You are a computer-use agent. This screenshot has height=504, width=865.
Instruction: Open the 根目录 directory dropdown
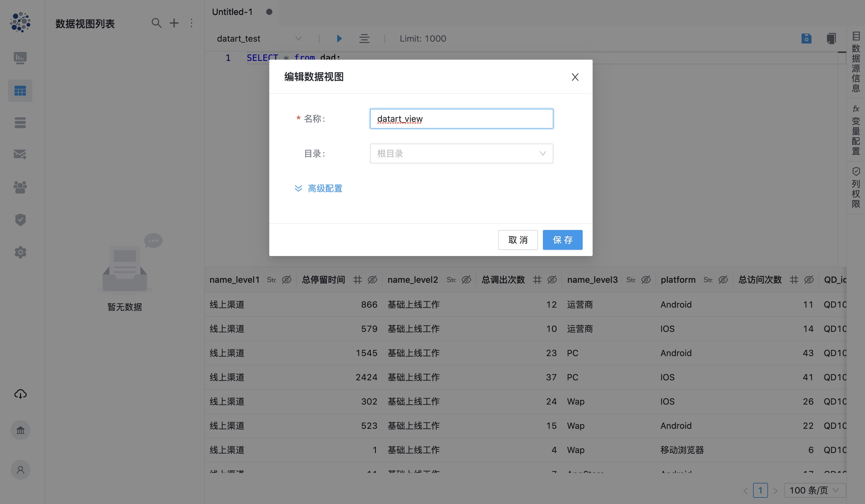461,153
